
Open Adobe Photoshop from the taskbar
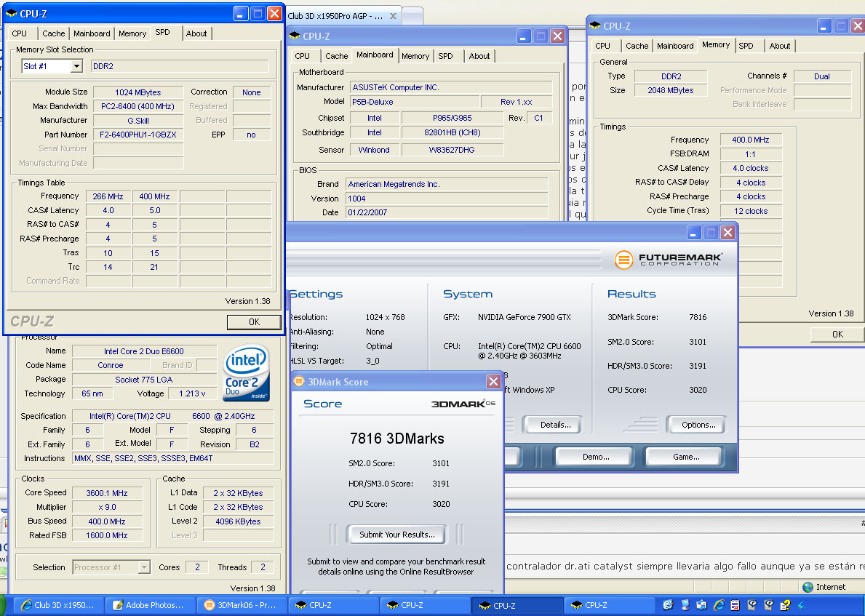click(x=151, y=605)
